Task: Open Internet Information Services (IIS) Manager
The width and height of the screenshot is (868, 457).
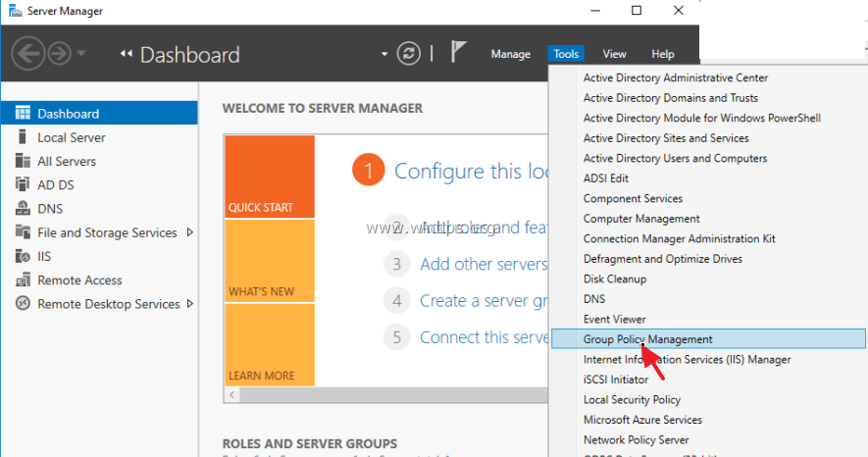Action: pyautogui.click(x=687, y=360)
